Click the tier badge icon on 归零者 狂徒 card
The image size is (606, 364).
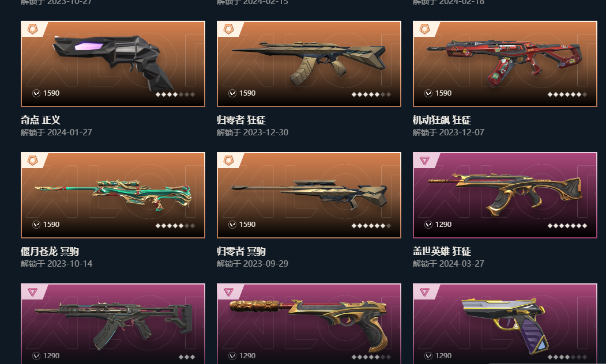[x=229, y=29]
